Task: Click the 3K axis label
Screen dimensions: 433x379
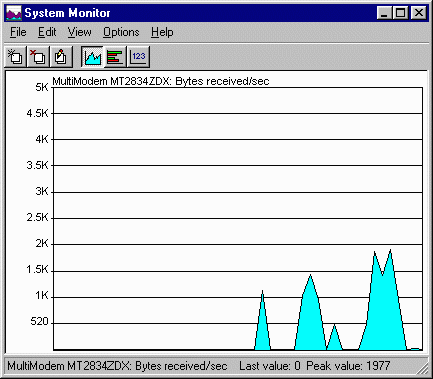Action: [42, 191]
